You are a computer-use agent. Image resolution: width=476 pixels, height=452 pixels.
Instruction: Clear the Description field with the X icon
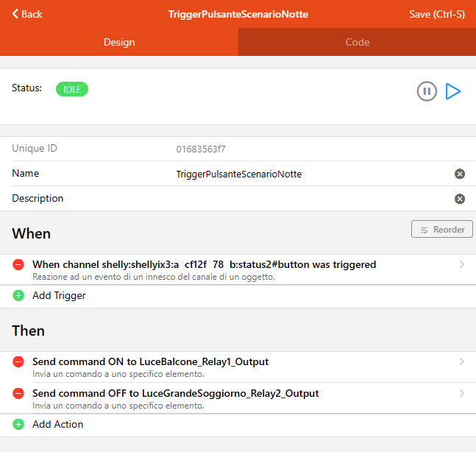pyautogui.click(x=460, y=199)
